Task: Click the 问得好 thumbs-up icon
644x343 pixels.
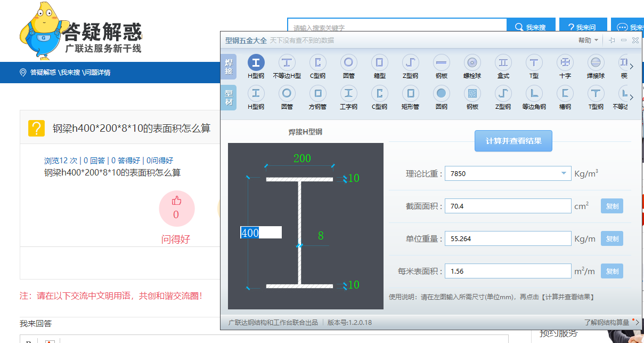Action: [x=176, y=201]
